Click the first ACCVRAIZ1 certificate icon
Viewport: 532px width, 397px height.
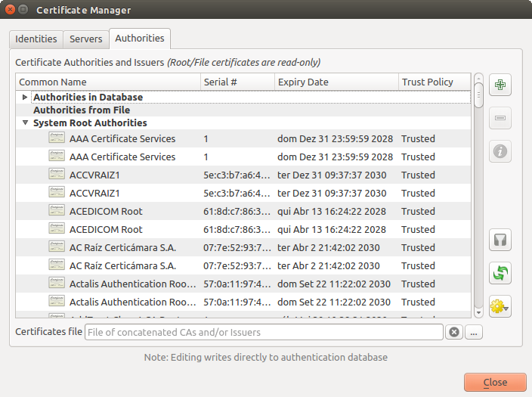57,175
